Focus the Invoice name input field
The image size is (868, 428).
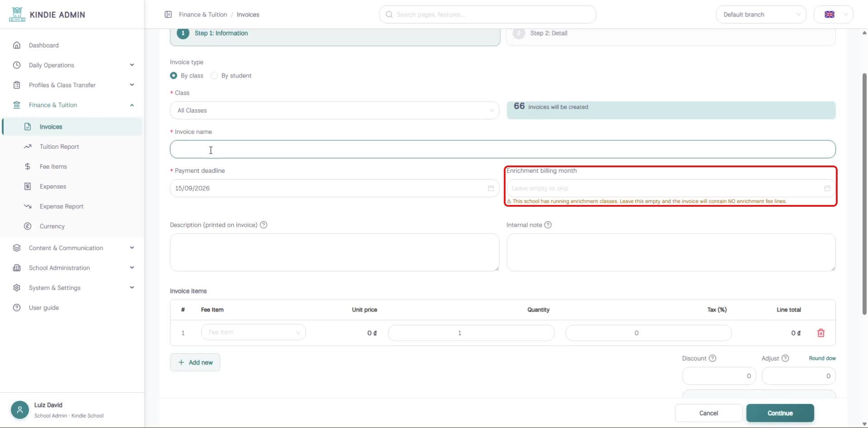[x=503, y=149]
